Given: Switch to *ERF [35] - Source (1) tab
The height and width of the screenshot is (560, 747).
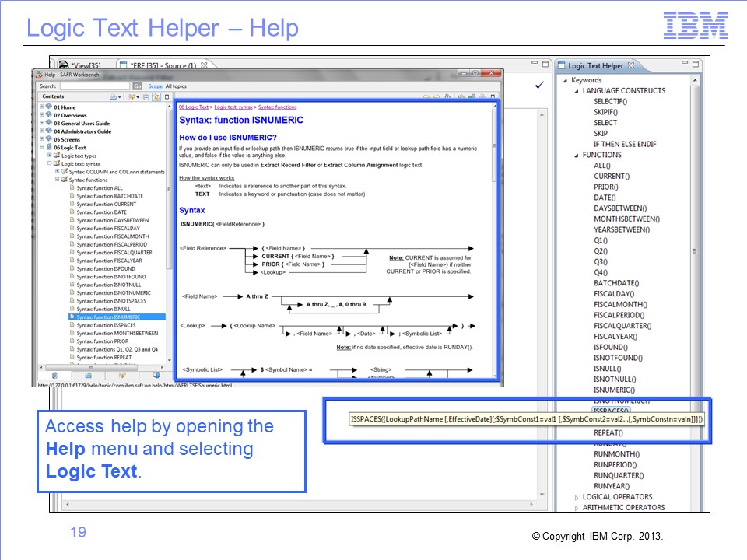Looking at the screenshot, I should pos(163,65).
